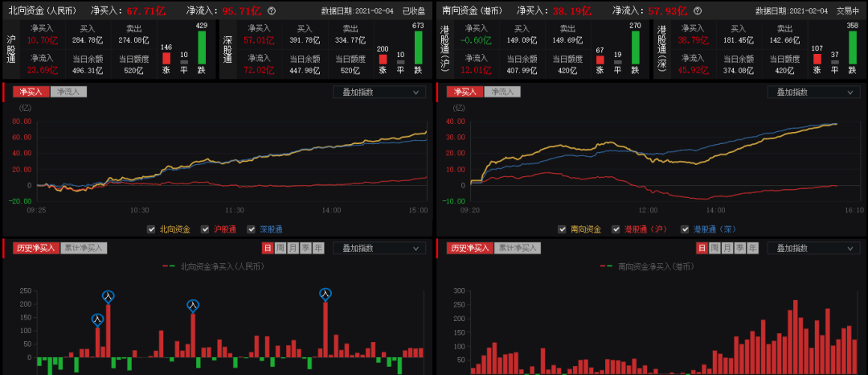The width and height of the screenshot is (868, 375).
Task: Click the middle inflow marker near 160
Action: (193, 305)
